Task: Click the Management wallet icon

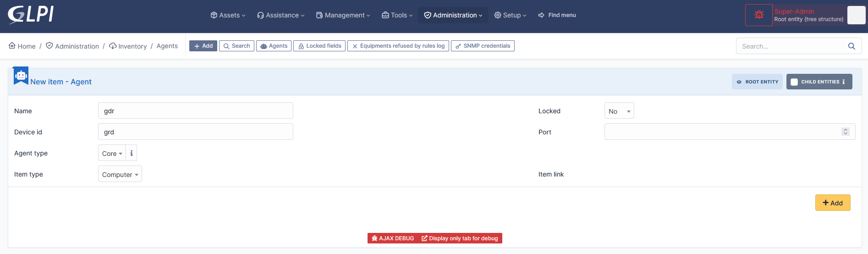Action: [319, 15]
